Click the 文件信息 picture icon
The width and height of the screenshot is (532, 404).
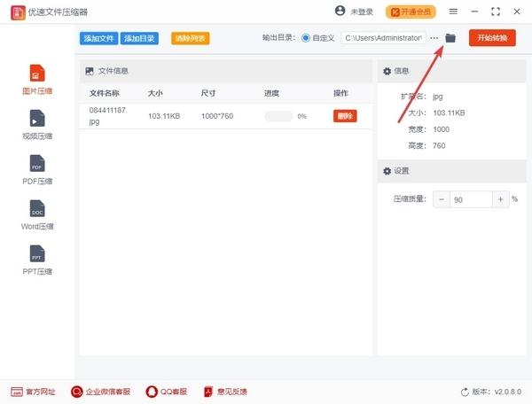tap(90, 71)
